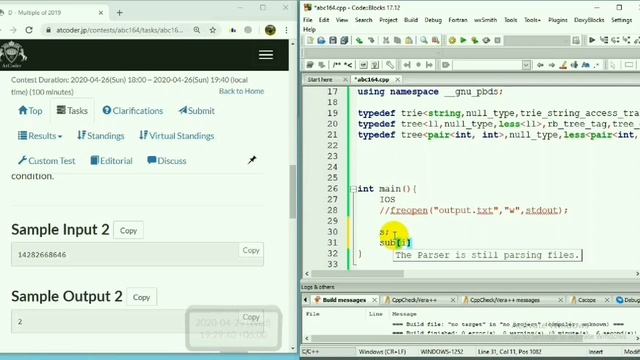
Task: Click the Undo icon in Code::Blocks toolbar
Action: pos(359,40)
